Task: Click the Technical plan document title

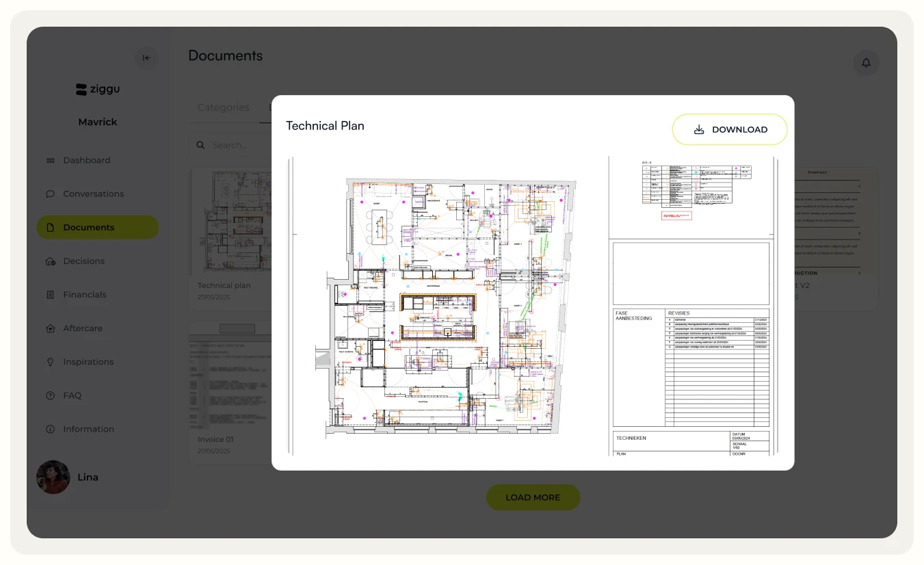Action: coord(224,285)
